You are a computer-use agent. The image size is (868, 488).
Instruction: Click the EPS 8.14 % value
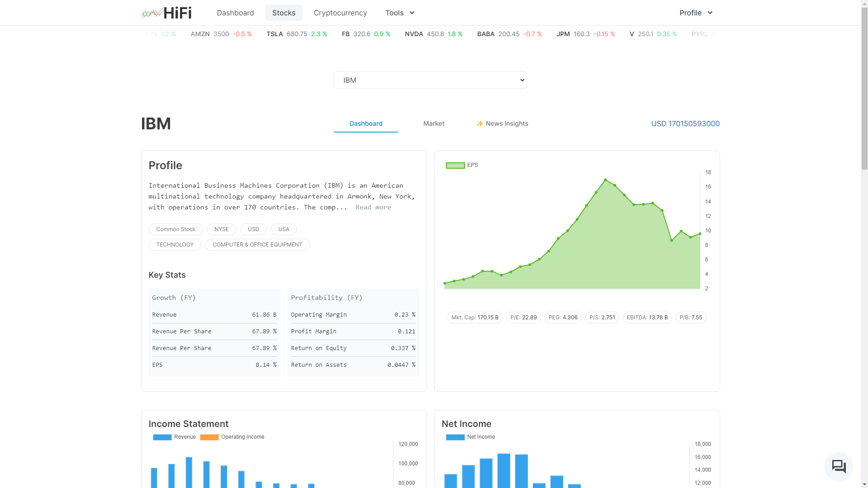click(x=266, y=365)
